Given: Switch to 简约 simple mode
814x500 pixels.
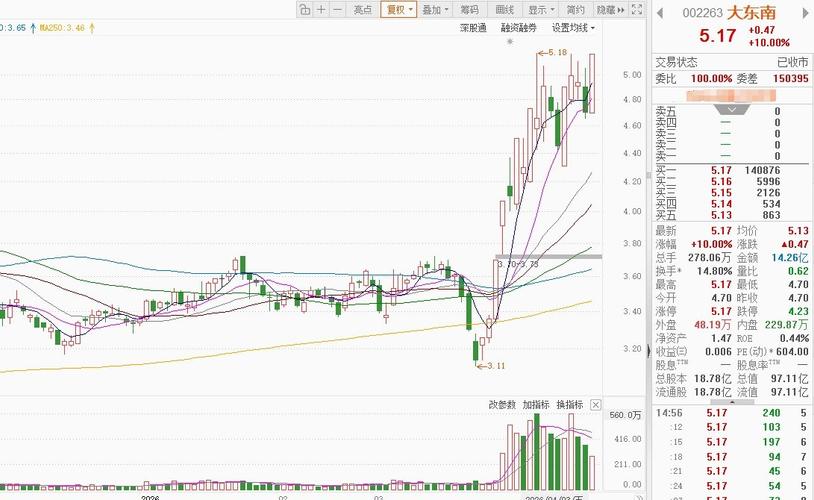Looking at the screenshot, I should (x=575, y=9).
